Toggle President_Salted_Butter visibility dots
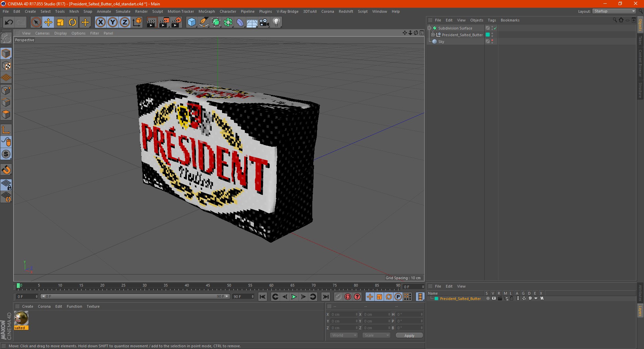This screenshot has height=349, width=644. tap(492, 35)
